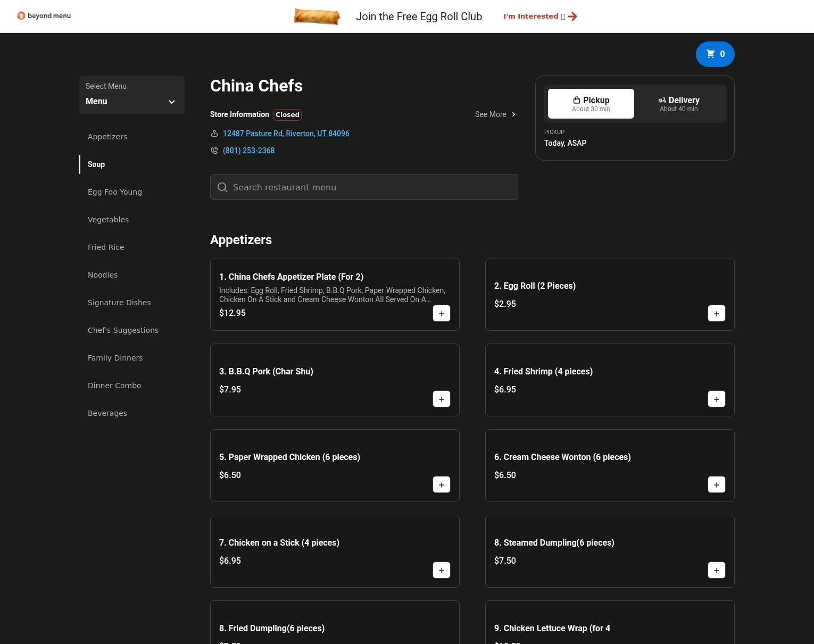Add Fried Shrimp (4 pieces) to cart
This screenshot has width=814, height=644.
click(716, 399)
